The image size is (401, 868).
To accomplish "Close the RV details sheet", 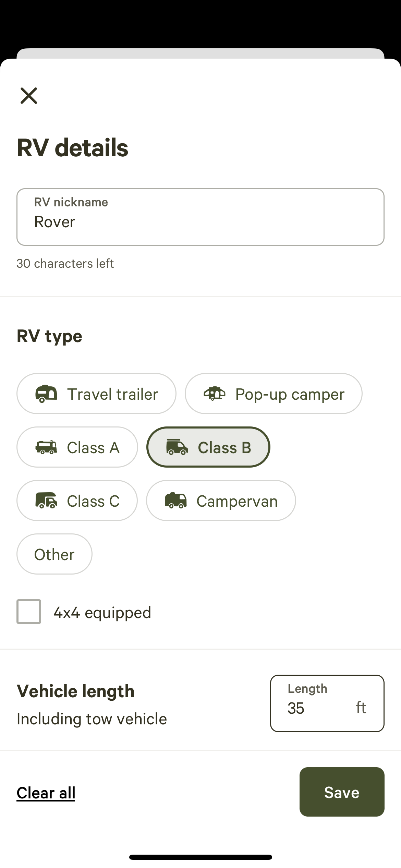I will [29, 96].
